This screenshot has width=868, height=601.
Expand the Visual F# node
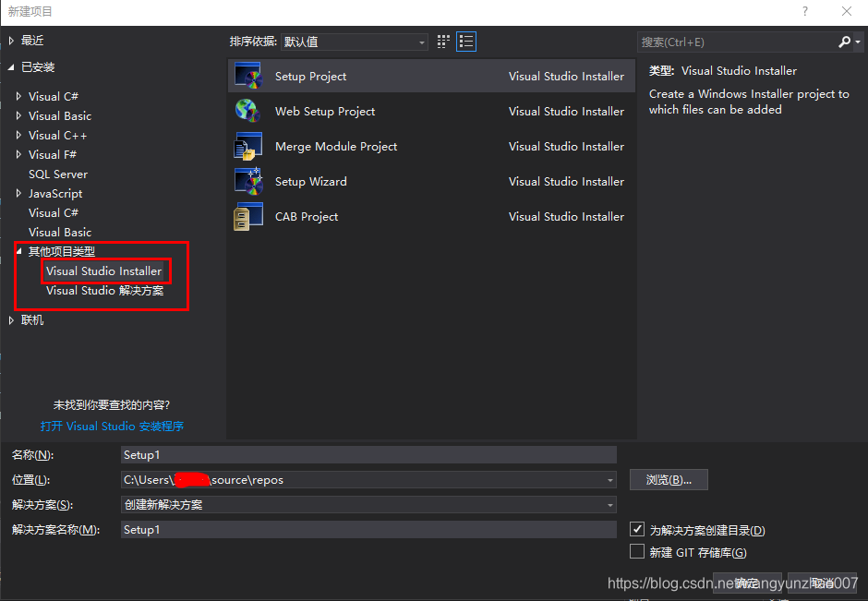(18, 154)
